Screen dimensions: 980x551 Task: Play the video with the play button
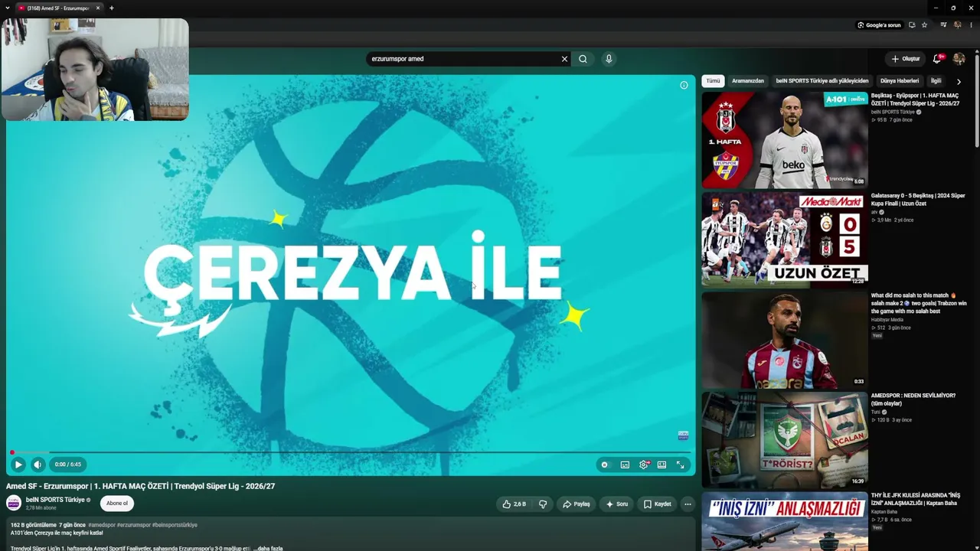pyautogui.click(x=18, y=465)
